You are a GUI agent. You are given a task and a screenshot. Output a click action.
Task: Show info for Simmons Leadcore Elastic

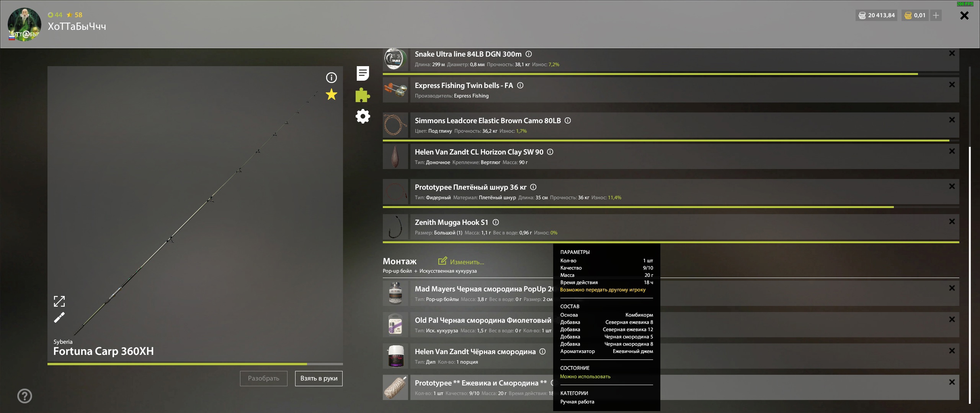[568, 120]
